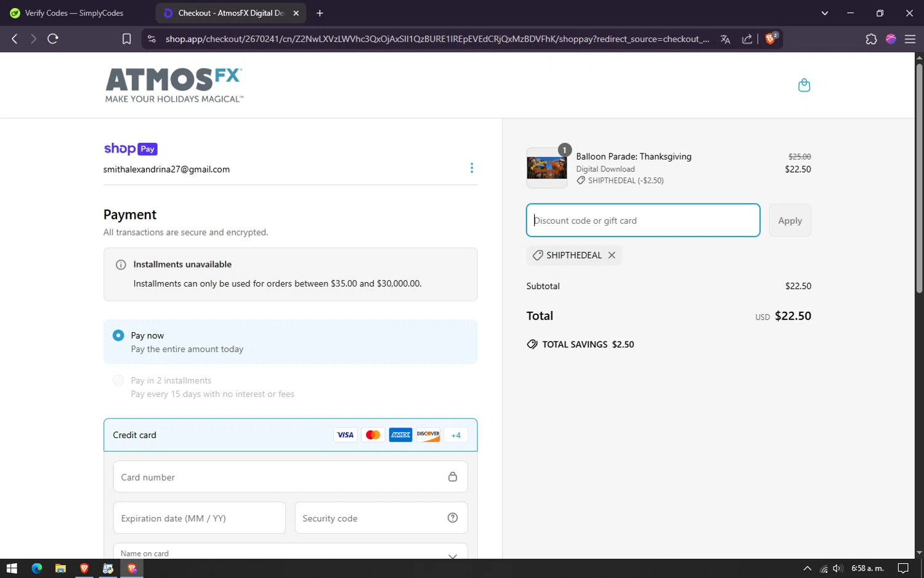This screenshot has width=924, height=578.
Task: Click the lock icon in Card number field
Action: click(x=453, y=477)
